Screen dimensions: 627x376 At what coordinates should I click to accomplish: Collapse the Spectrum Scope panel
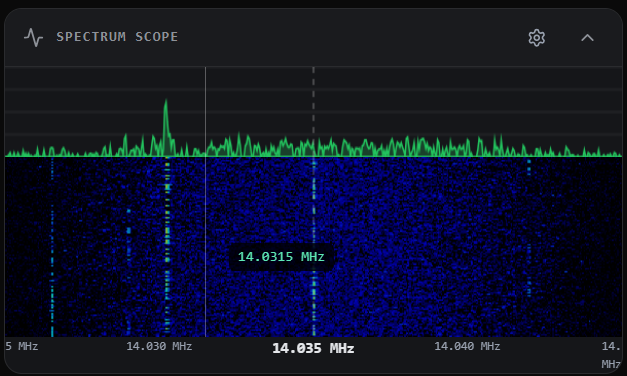587,38
